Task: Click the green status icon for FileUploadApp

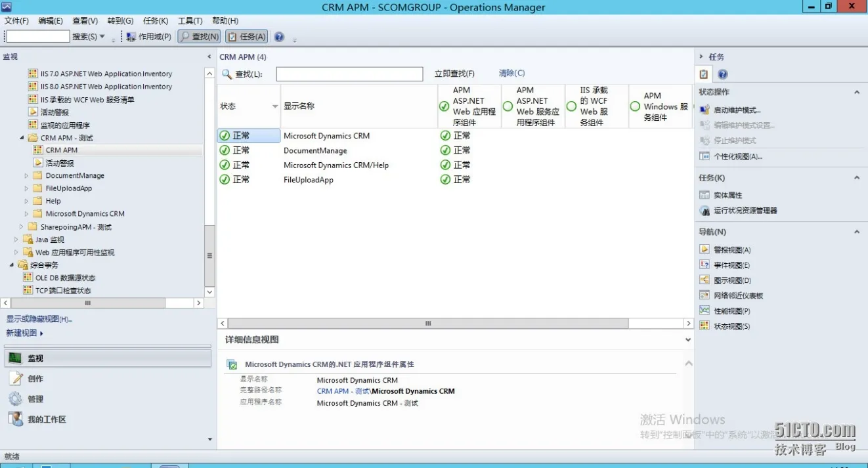Action: point(225,179)
